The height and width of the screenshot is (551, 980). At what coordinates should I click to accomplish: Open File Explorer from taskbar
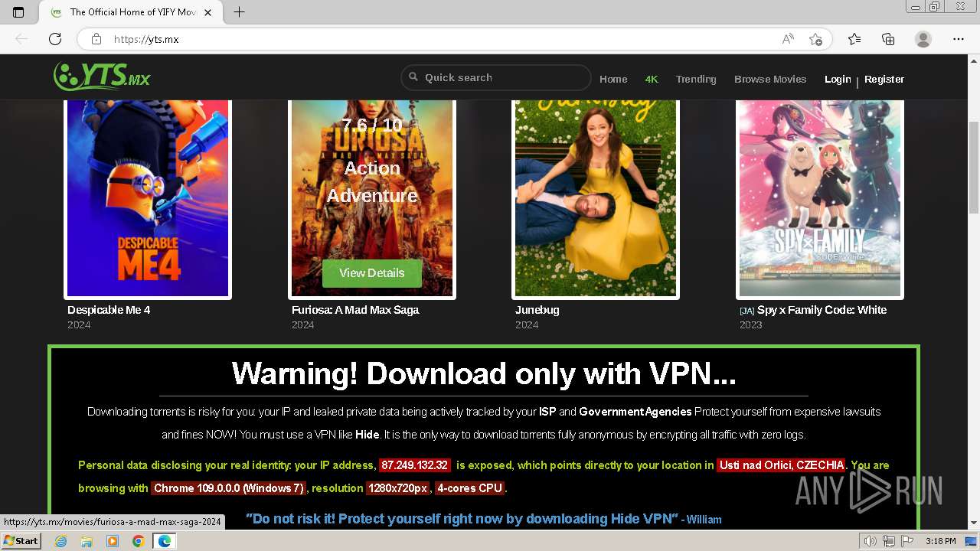87,541
